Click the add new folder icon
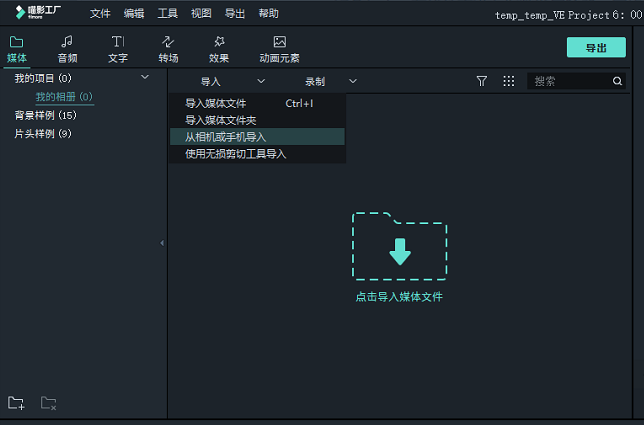The width and height of the screenshot is (644, 425). (x=16, y=403)
